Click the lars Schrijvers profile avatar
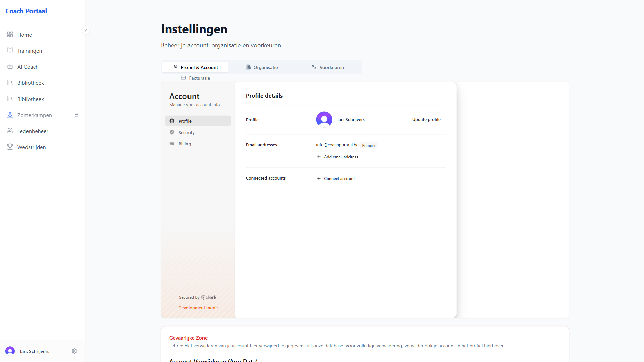Viewport: 644px width, 362px height. (324, 120)
